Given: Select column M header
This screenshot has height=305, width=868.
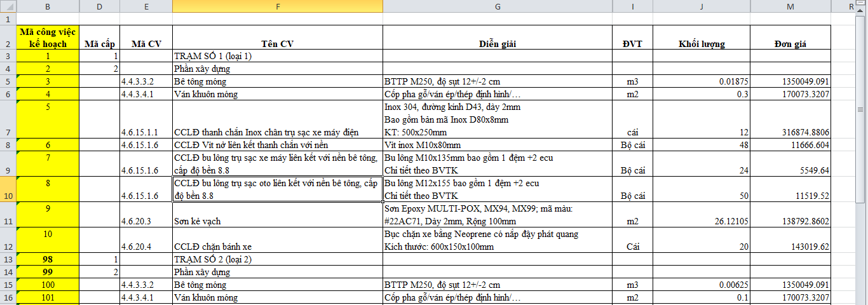Looking at the screenshot, I should (790, 6).
